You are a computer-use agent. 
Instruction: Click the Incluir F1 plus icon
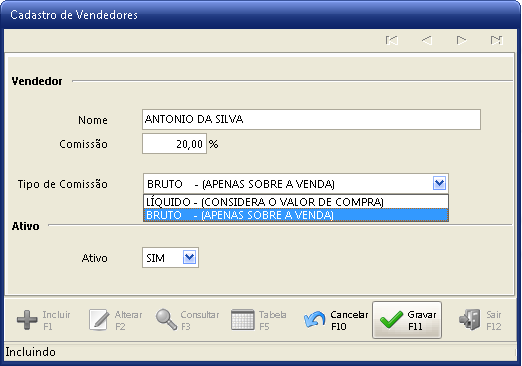pos(27,320)
